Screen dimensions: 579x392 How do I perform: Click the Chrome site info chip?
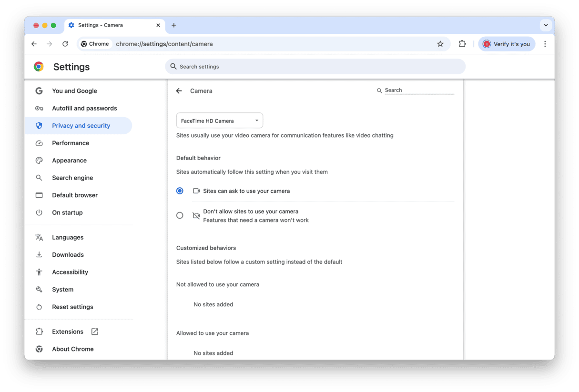coord(95,44)
